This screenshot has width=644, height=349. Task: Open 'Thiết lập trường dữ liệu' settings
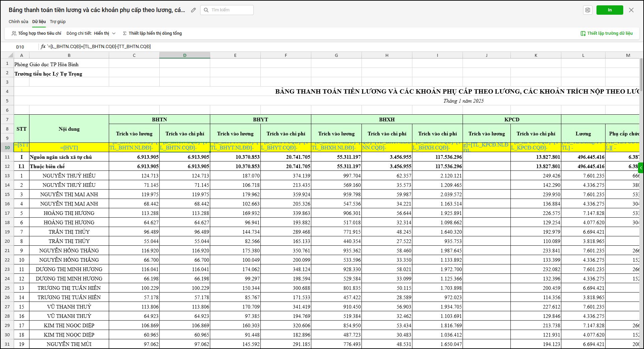tap(607, 33)
